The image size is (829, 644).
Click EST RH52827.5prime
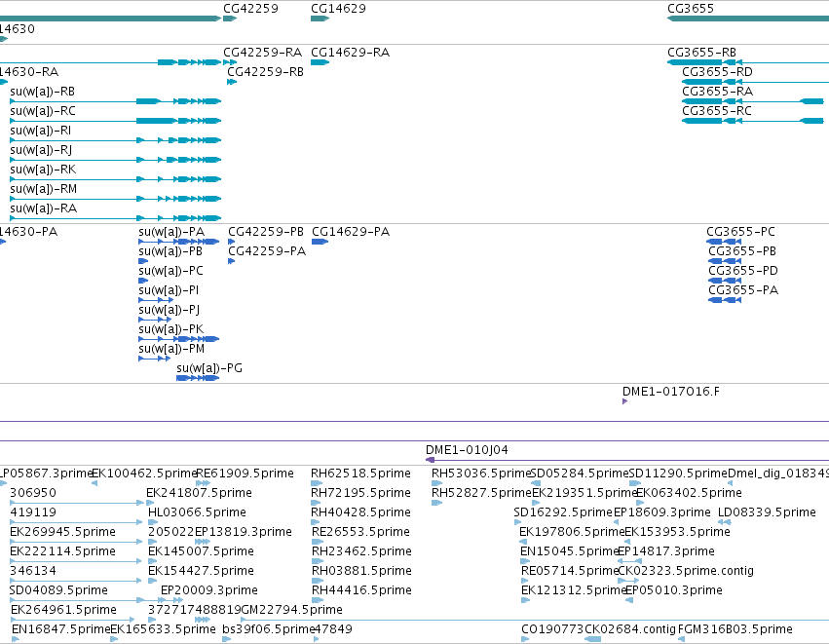coord(481,493)
